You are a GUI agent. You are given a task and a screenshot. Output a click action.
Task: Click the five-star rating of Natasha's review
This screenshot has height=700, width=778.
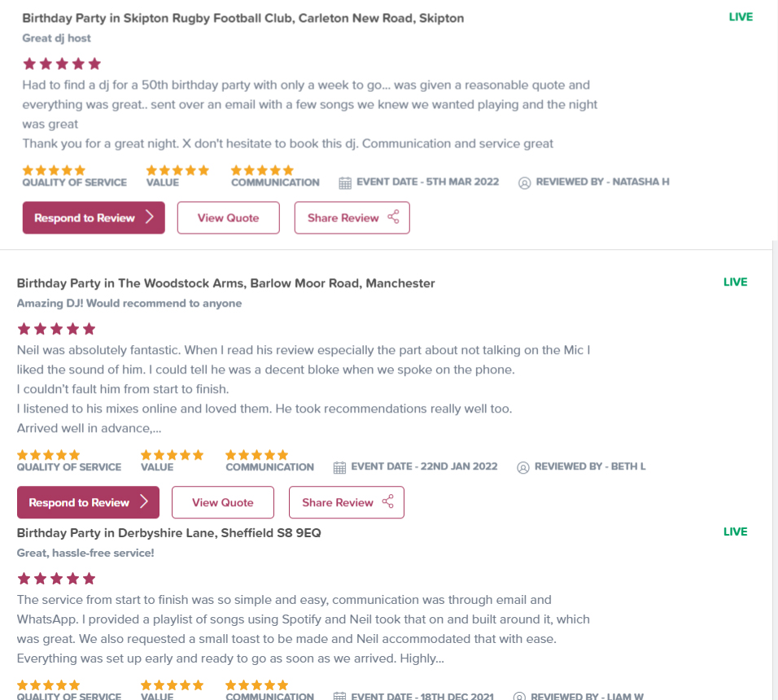click(62, 63)
